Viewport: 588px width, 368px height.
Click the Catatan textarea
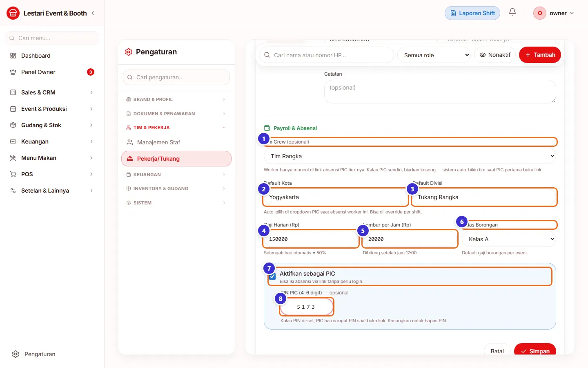[440, 91]
